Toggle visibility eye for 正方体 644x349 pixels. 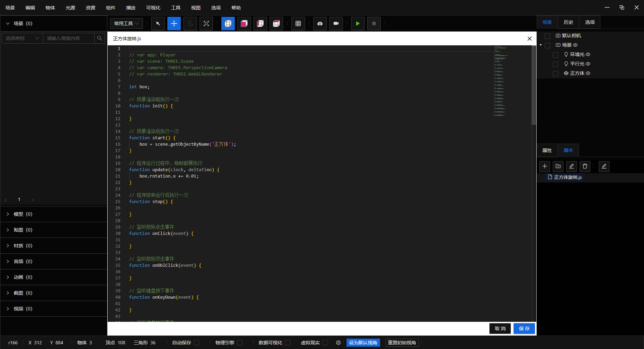pos(588,73)
